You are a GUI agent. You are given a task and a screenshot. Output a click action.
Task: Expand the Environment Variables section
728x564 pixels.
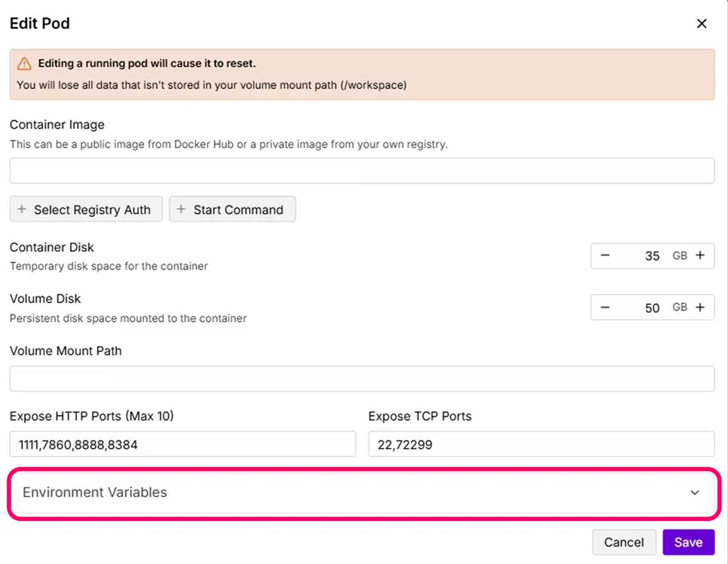(x=362, y=492)
